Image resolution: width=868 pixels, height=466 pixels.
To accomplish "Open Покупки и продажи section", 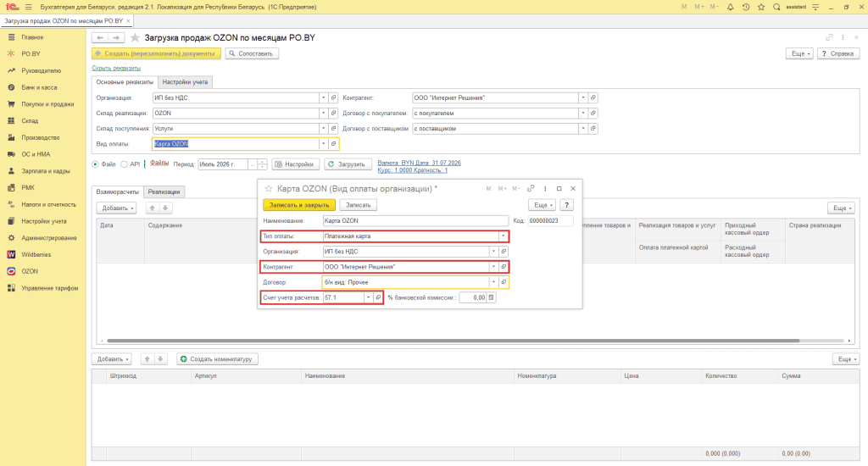I will [47, 104].
